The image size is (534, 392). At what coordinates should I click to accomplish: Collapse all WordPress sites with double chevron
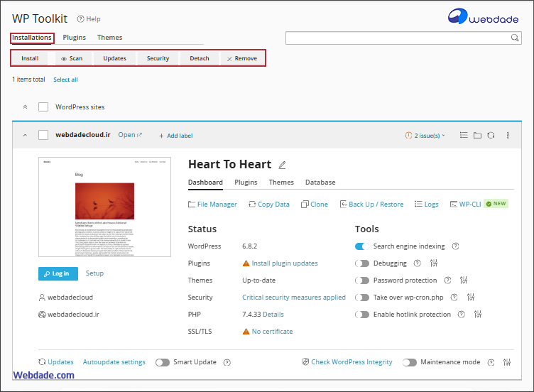click(25, 107)
